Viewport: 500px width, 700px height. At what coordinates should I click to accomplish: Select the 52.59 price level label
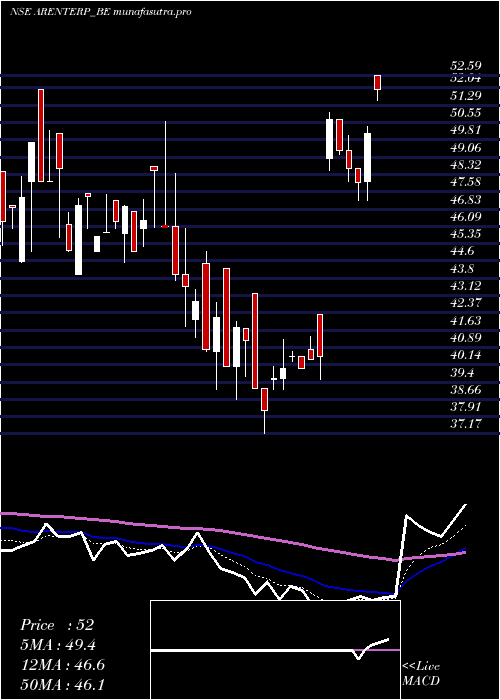click(465, 66)
